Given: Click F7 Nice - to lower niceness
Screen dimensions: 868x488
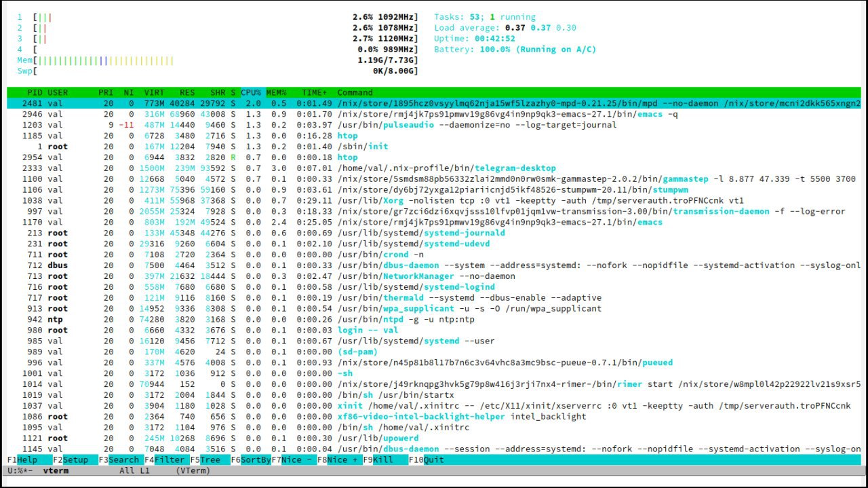Looking at the screenshot, I should [x=294, y=459].
